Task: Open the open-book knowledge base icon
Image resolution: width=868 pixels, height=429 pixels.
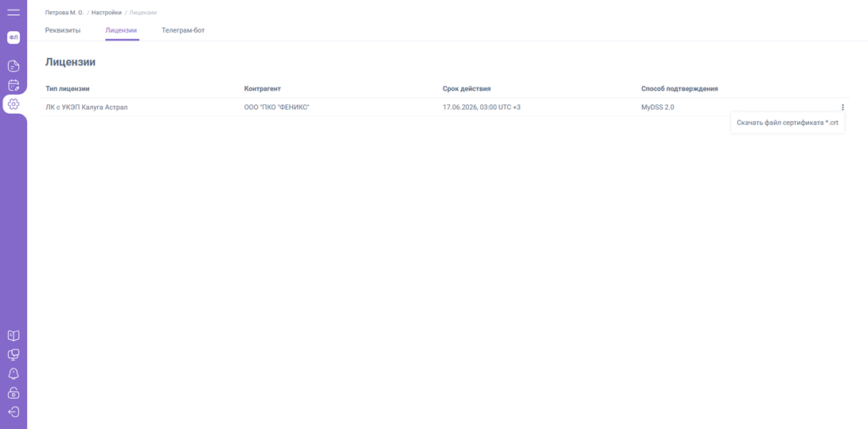Action: tap(14, 336)
